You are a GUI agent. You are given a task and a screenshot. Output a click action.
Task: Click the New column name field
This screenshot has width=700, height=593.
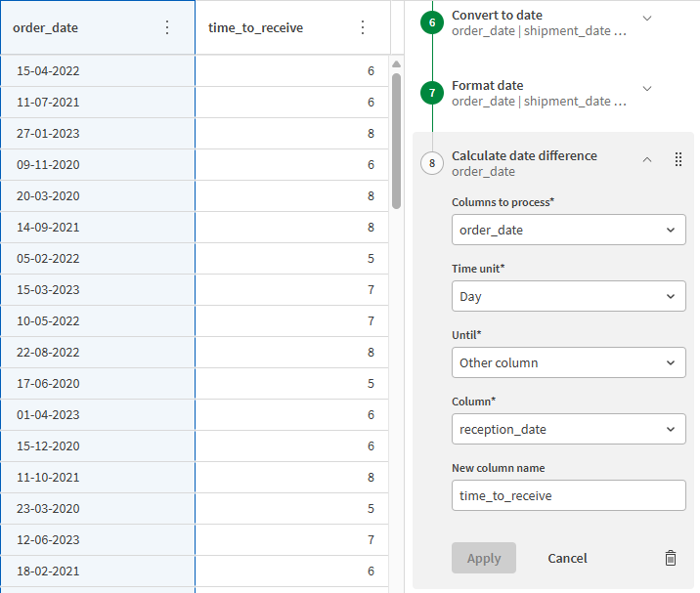pos(568,495)
